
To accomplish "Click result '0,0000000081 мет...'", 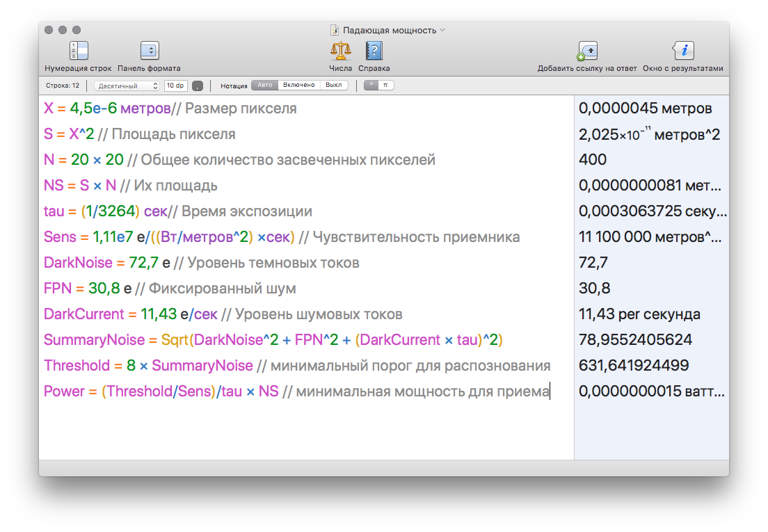I will tap(650, 186).
